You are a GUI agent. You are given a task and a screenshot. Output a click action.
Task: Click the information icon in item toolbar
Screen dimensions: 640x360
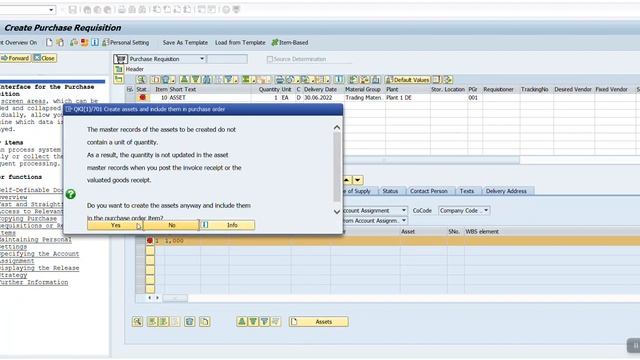(339, 80)
